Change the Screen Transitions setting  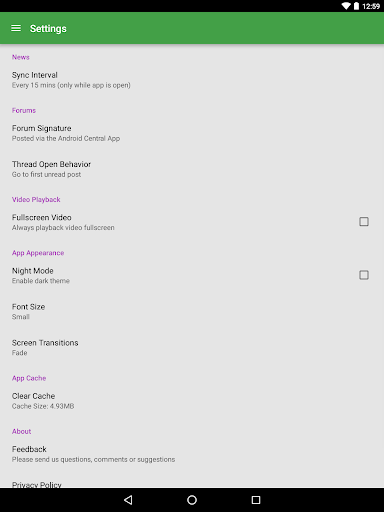point(192,348)
